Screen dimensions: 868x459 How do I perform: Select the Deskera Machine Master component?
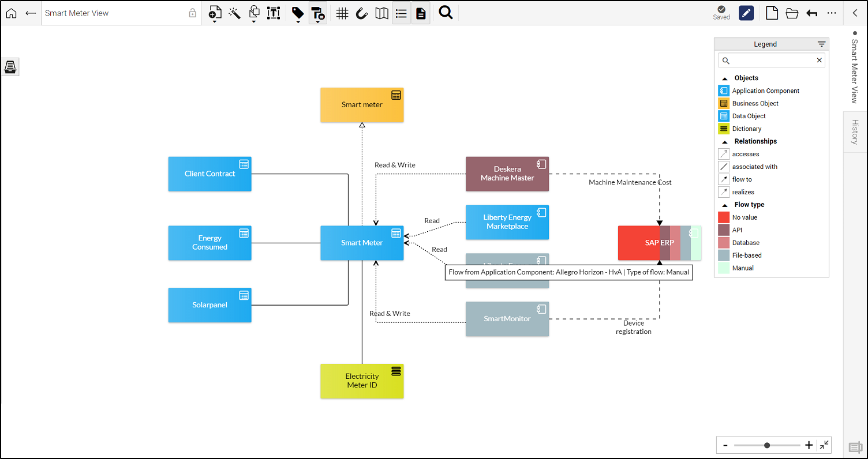point(507,174)
